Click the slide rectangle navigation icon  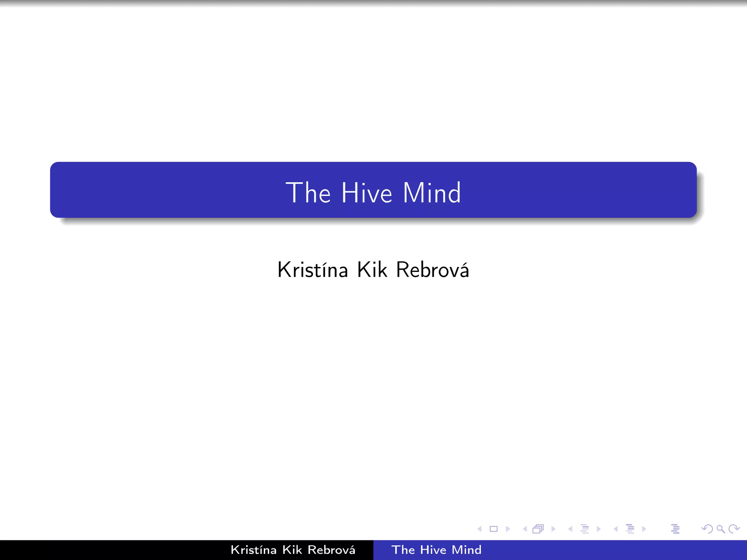point(494,529)
